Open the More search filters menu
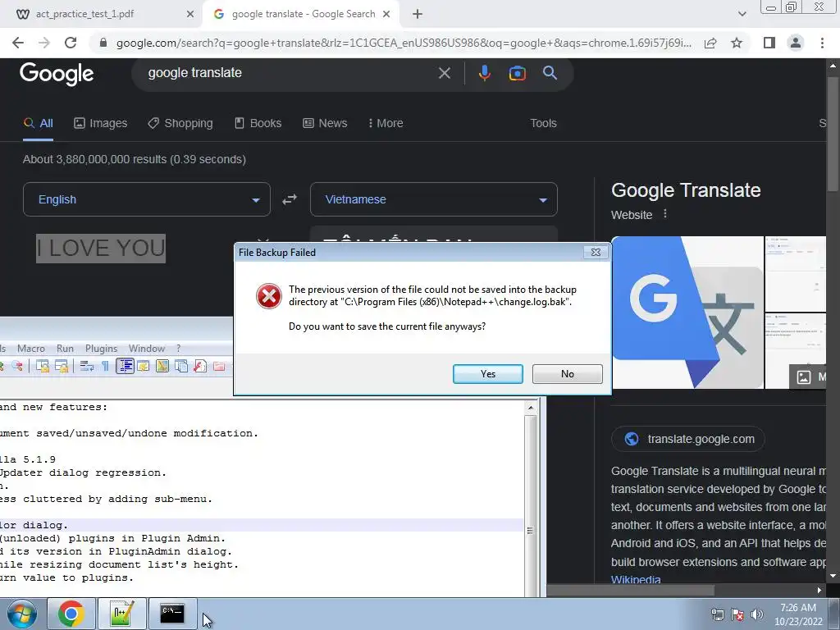 tap(386, 123)
